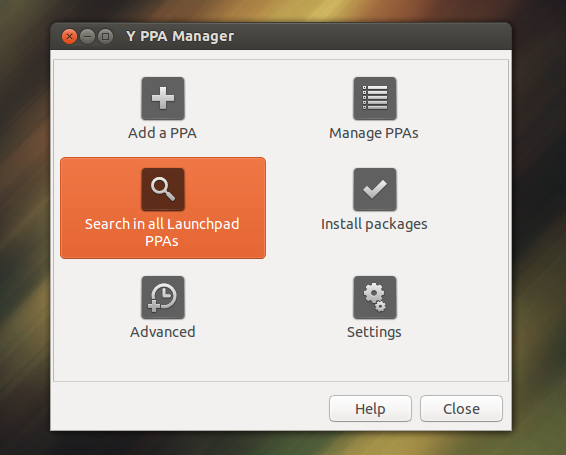The image size is (566, 455).
Task: Select the 'Add a PPA' text label
Action: point(162,133)
